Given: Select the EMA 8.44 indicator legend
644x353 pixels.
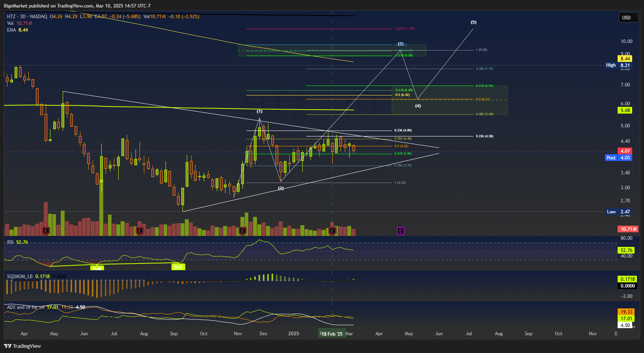Looking at the screenshot, I should click(17, 30).
